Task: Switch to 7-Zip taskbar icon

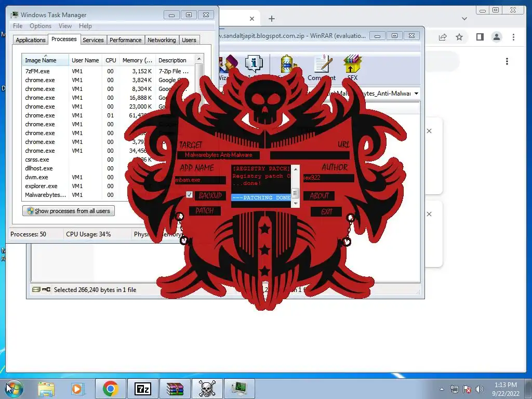Action: pyautogui.click(x=143, y=389)
